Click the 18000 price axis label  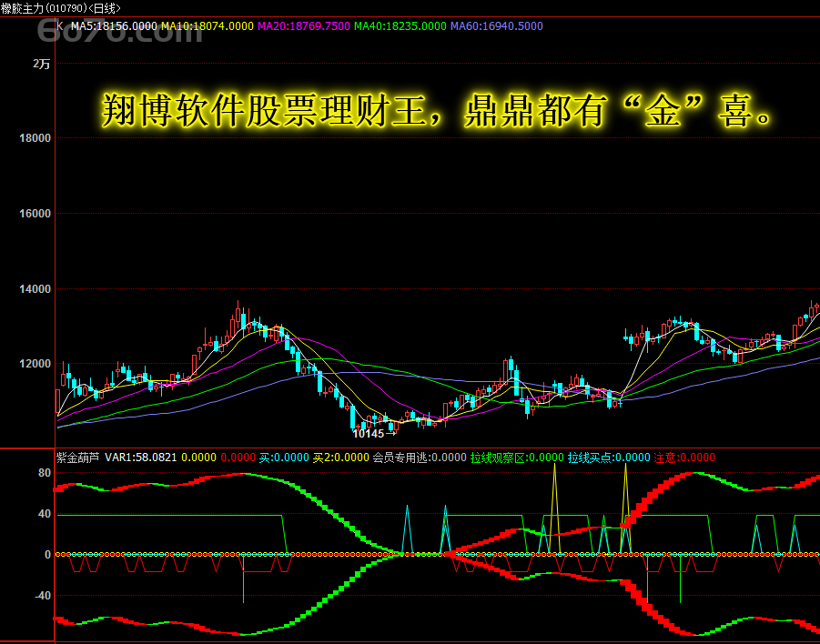pyautogui.click(x=35, y=138)
